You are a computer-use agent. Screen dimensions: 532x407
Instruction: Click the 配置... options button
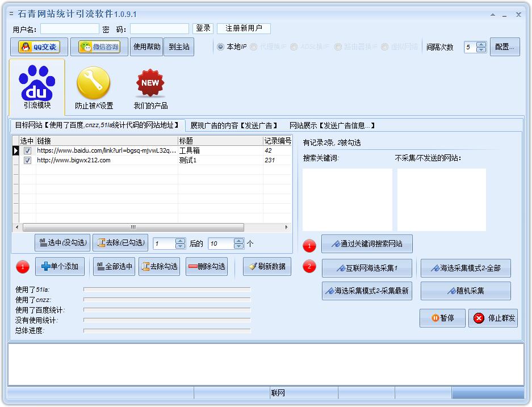pyautogui.click(x=505, y=47)
